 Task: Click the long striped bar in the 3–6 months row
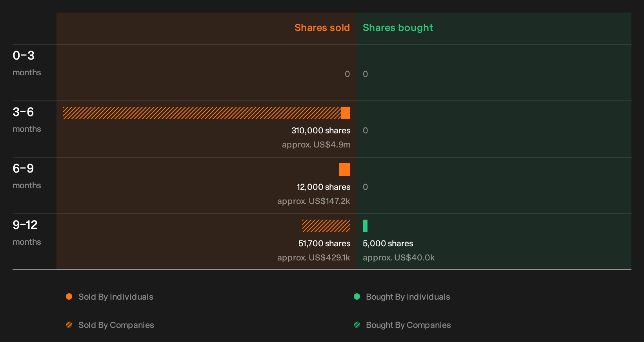tap(202, 113)
